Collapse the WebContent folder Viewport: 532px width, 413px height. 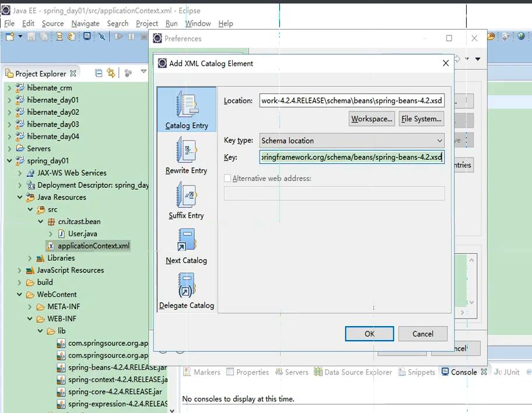pos(20,295)
